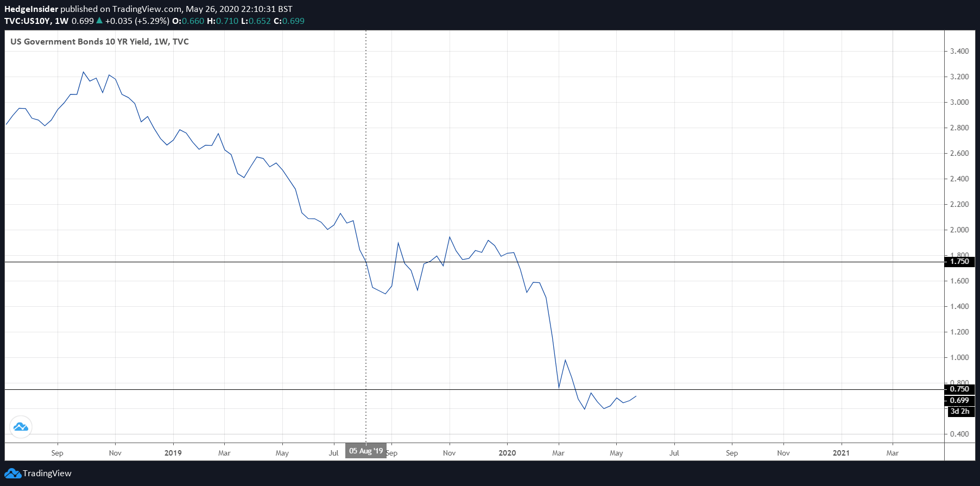The image size is (980, 486).
Task: Click the high value H:0.710 in header
Action: 223,21
